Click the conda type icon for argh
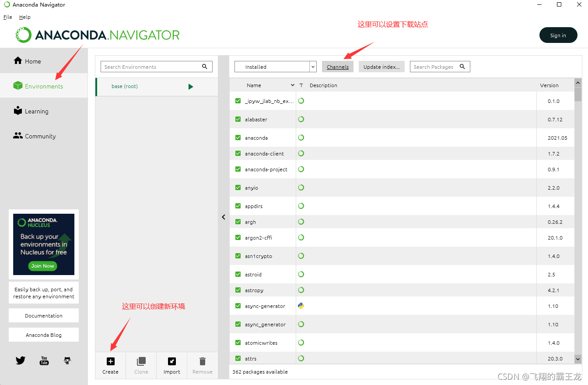This screenshot has height=385, width=588. [x=301, y=222]
